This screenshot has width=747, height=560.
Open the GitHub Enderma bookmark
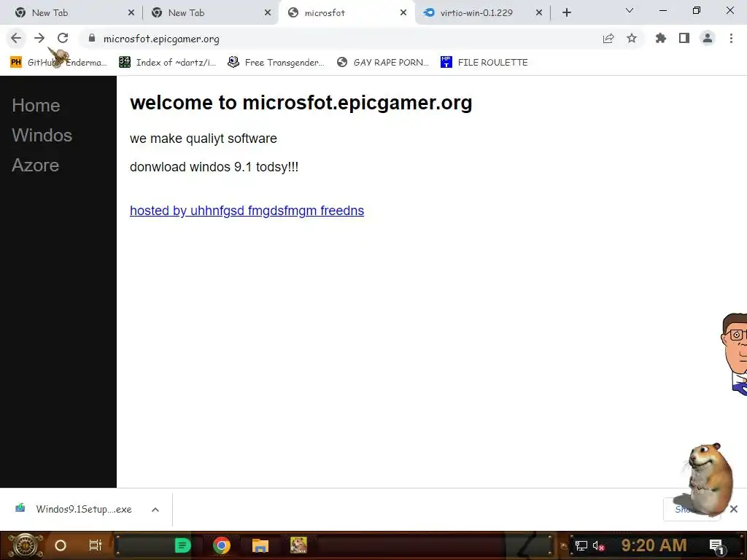click(x=59, y=63)
